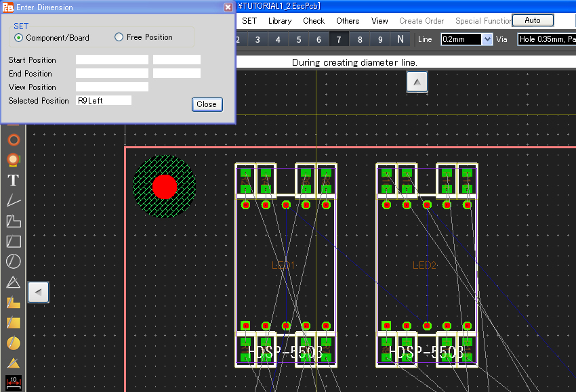Viewport: 576px width, 392px height.
Task: Click Close in Enter Dimension dialog
Action: pyautogui.click(x=207, y=104)
